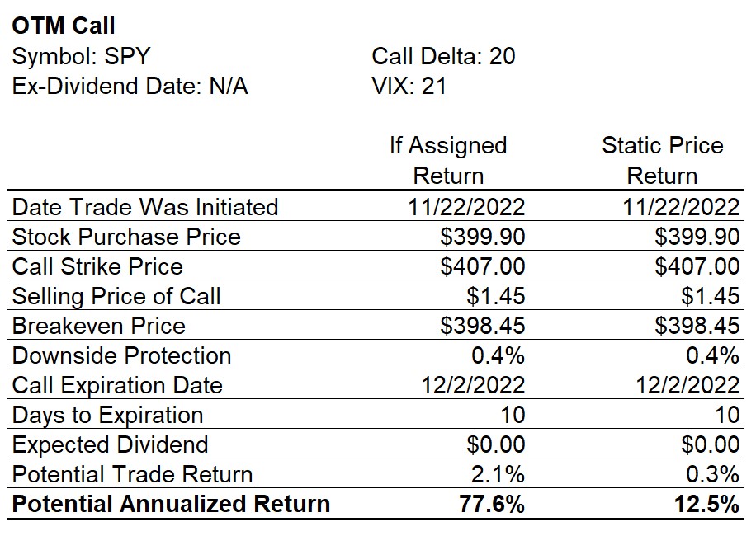Click the If Assigned stock purchase price $399.90
The width and height of the screenshot is (756, 536).
click(x=482, y=237)
